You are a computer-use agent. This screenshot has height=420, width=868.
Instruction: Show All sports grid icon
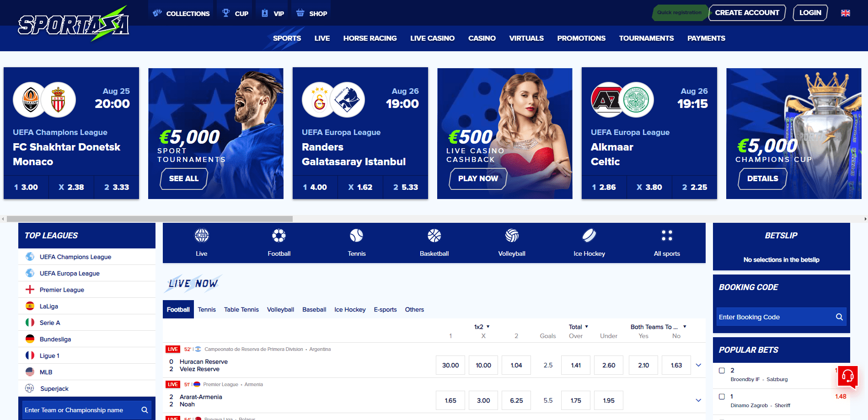tap(667, 236)
